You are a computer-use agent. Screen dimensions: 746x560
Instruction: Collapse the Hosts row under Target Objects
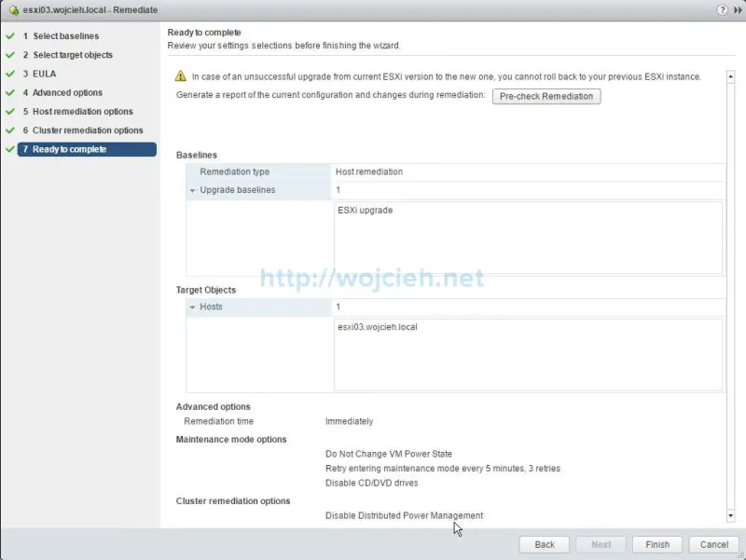click(192, 306)
